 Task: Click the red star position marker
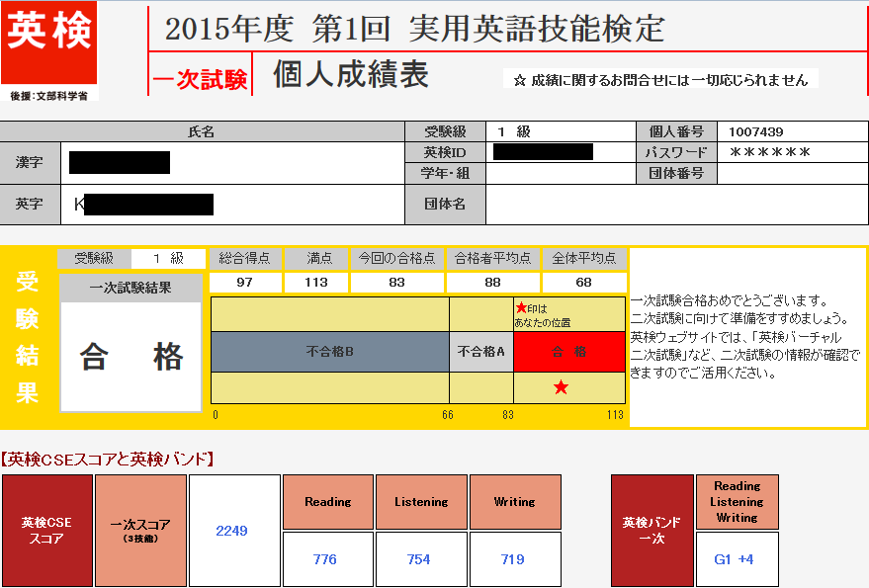pyautogui.click(x=561, y=387)
